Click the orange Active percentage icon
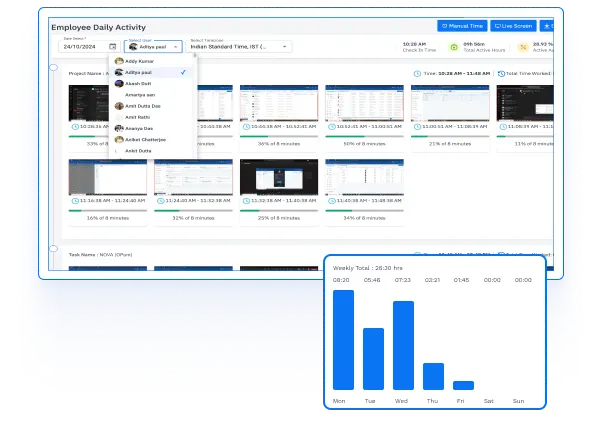Image resolution: width=602 pixels, height=438 pixels. pyautogui.click(x=523, y=47)
